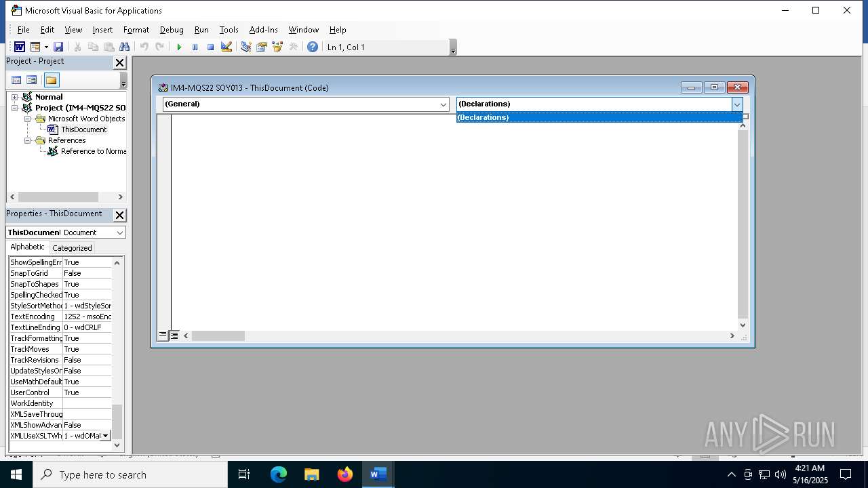This screenshot has width=868, height=488.
Task: Close the Properties panel
Action: [119, 215]
